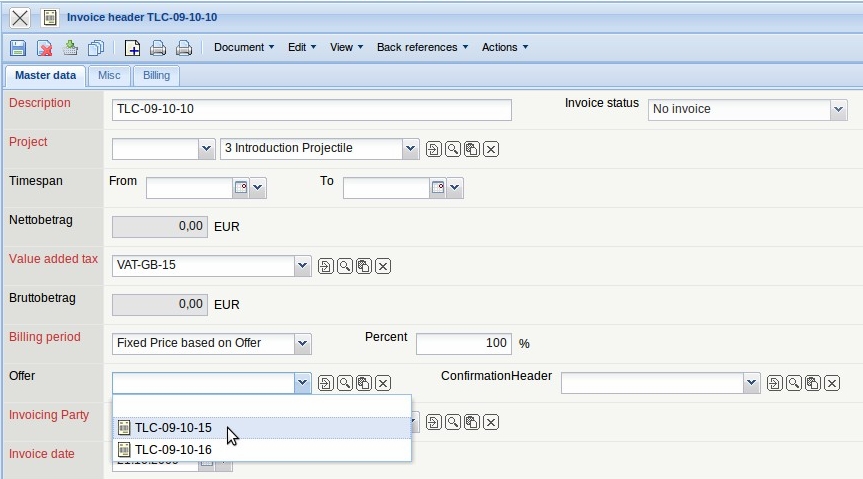The height and width of the screenshot is (479, 863).
Task: Open the Billing period dropdown arrow
Action: point(302,343)
